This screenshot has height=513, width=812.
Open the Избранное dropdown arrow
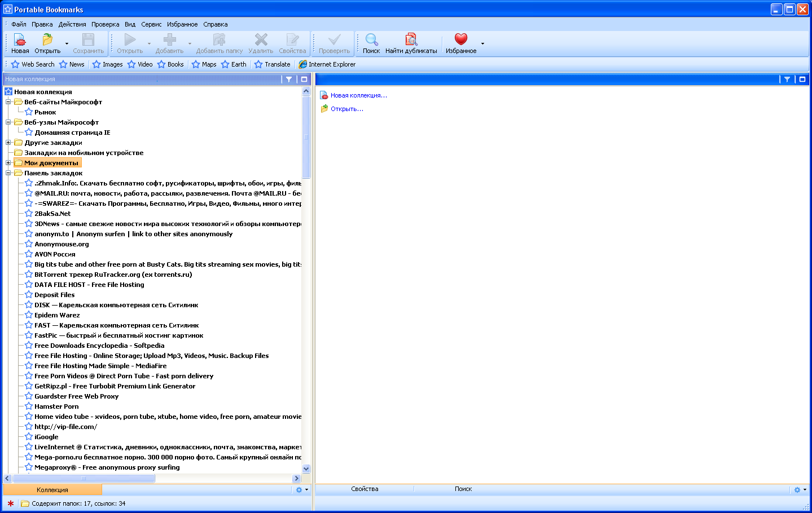pyautogui.click(x=482, y=43)
